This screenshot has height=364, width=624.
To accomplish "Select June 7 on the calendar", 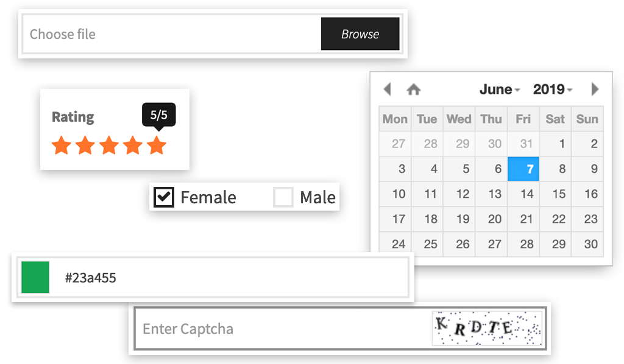I will pos(523,169).
